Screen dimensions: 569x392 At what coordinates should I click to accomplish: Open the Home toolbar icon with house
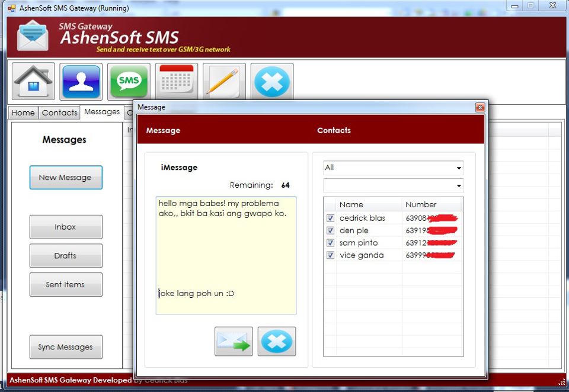(x=33, y=81)
